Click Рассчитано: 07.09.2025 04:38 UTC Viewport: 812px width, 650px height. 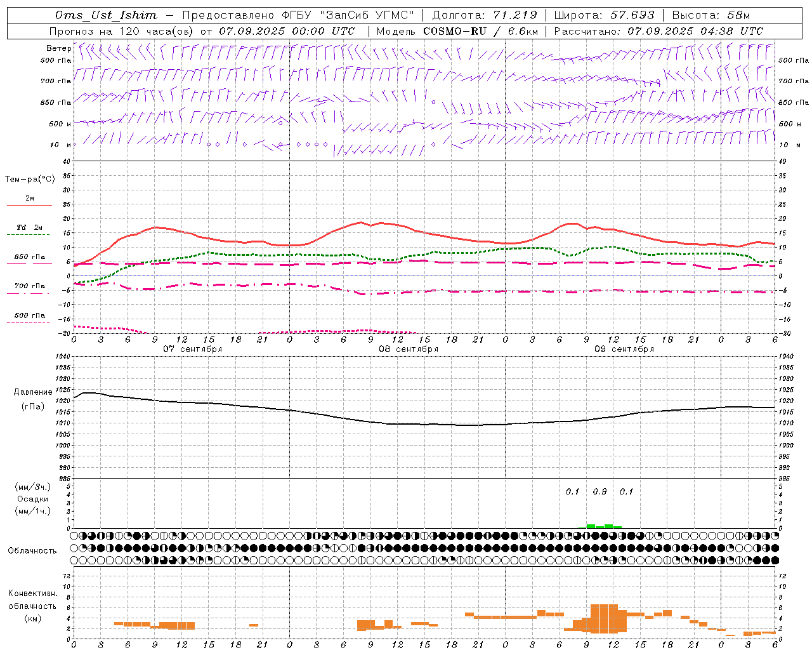coord(658,31)
